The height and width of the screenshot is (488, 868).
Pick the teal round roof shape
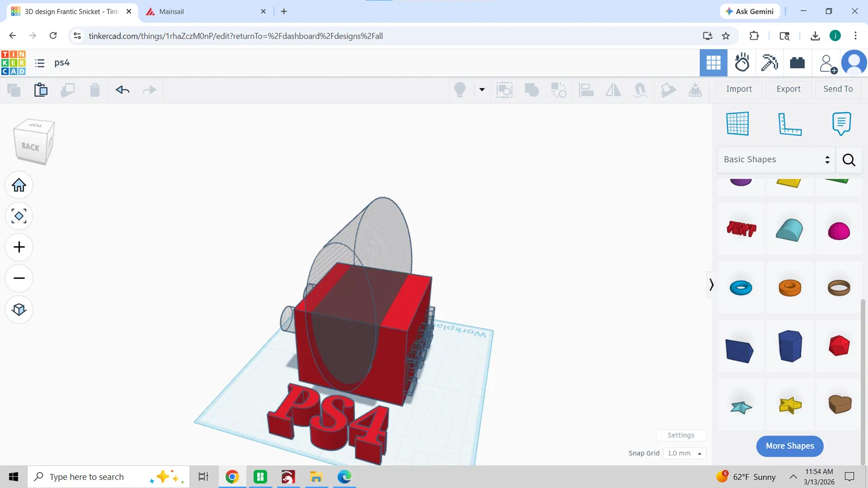coord(790,230)
